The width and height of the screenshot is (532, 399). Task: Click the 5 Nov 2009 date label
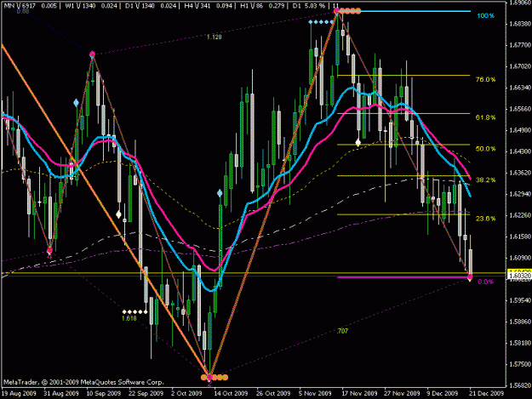click(315, 393)
